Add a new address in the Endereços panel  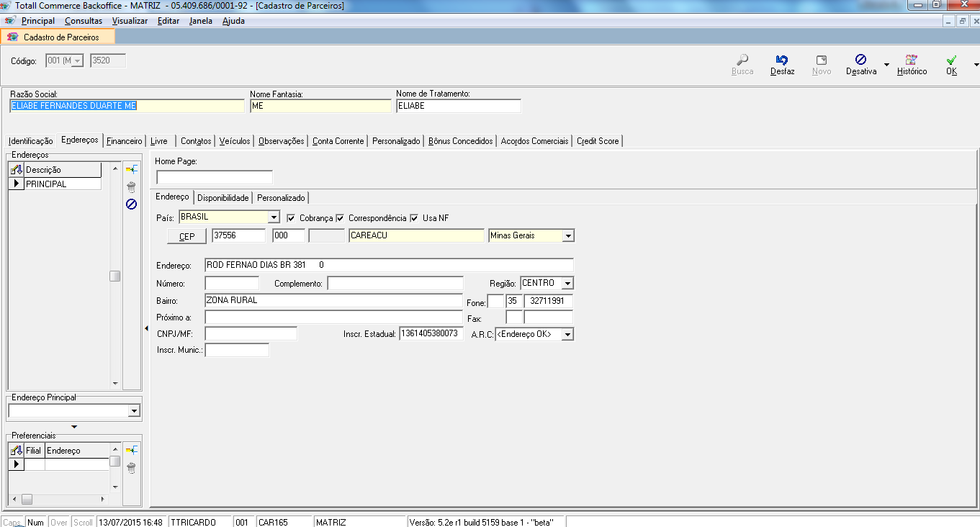click(x=131, y=169)
